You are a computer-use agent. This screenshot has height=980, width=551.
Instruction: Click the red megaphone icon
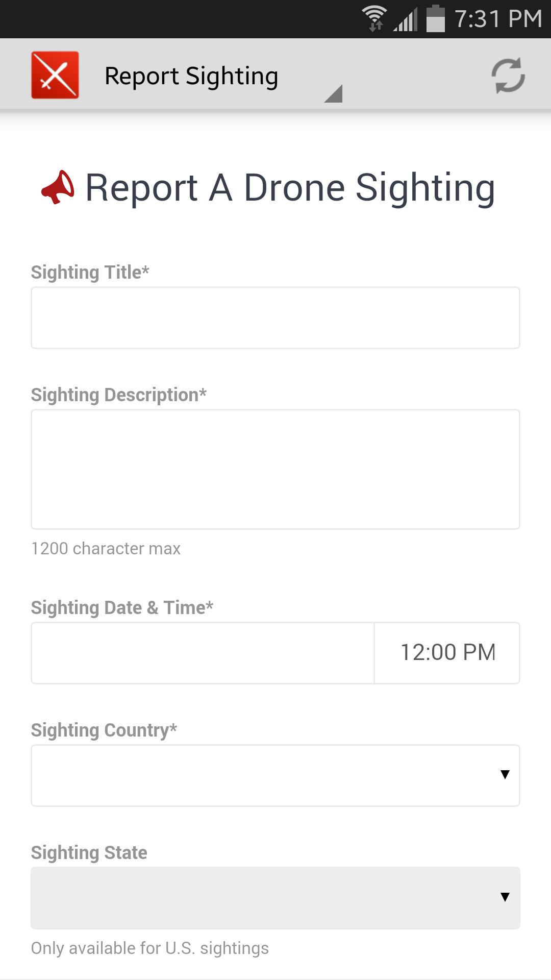[58, 187]
